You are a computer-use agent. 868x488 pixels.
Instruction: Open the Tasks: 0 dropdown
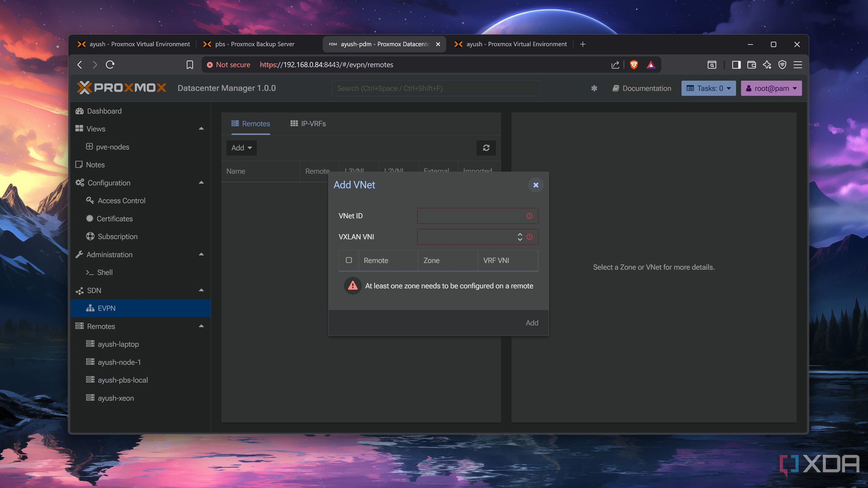tap(708, 88)
